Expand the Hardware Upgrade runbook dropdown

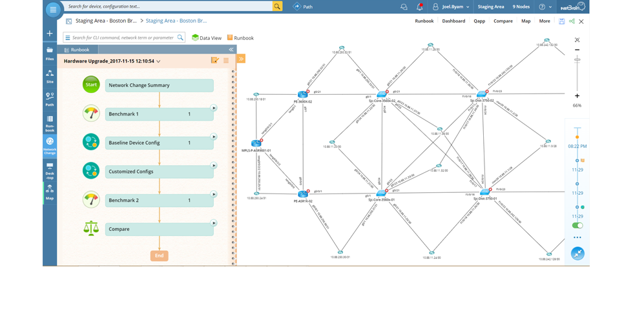158,61
